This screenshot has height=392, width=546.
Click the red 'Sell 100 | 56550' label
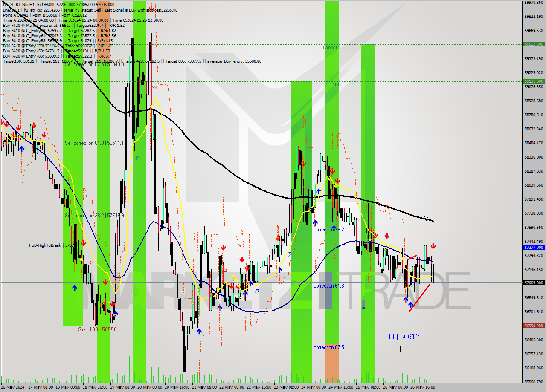[x=97, y=329]
